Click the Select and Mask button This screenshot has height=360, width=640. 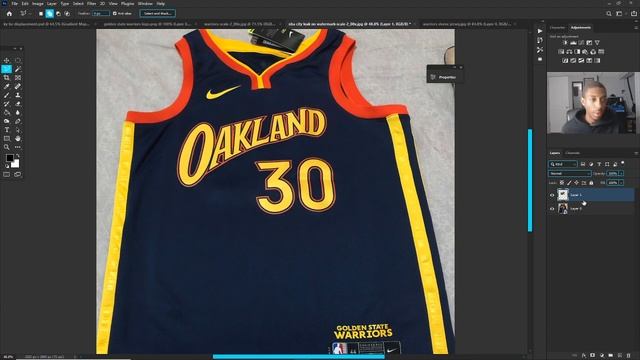click(158, 13)
